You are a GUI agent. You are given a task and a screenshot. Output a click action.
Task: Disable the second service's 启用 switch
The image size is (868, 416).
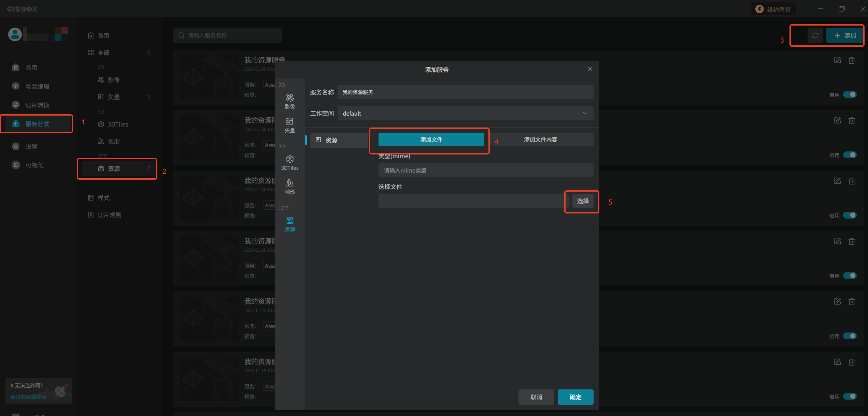(850, 155)
